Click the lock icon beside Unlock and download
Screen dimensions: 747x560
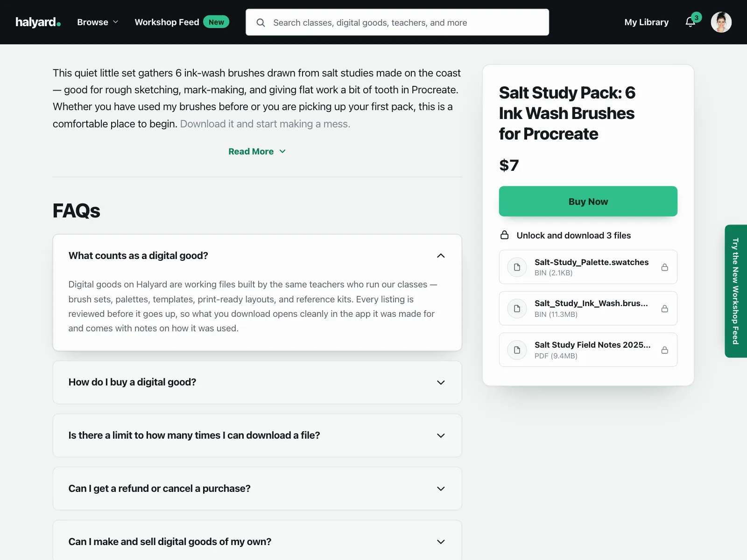click(504, 235)
